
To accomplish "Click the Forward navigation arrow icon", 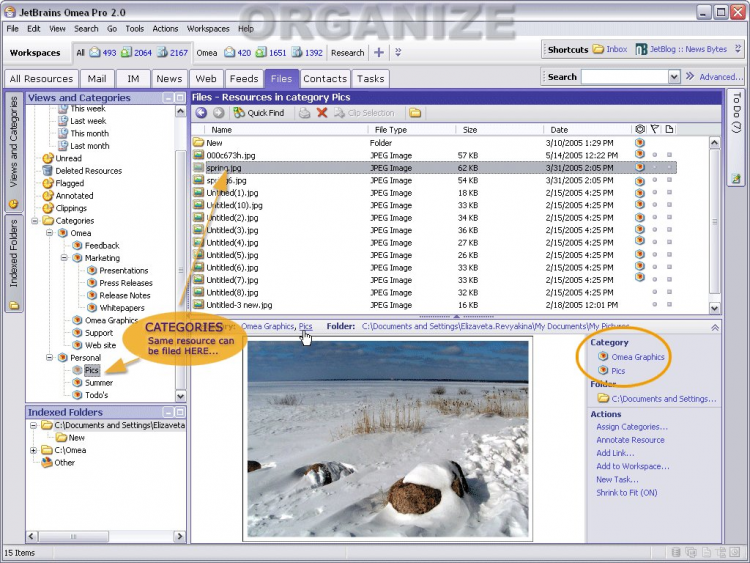I will [x=219, y=113].
